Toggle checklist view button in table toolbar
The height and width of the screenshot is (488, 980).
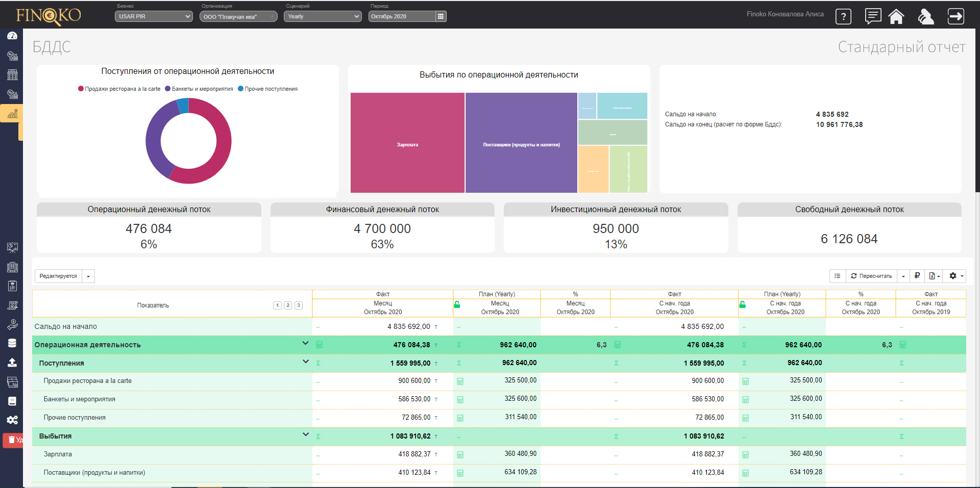[x=838, y=276]
